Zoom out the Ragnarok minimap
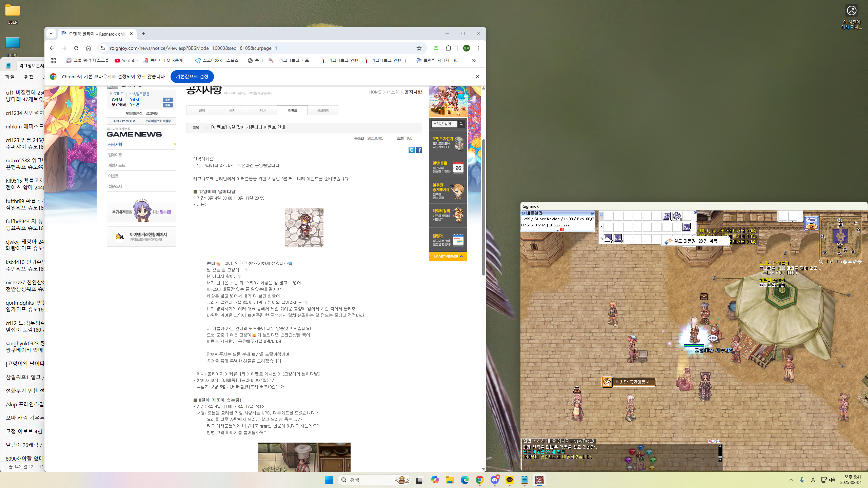868x488 pixels. coord(850,262)
